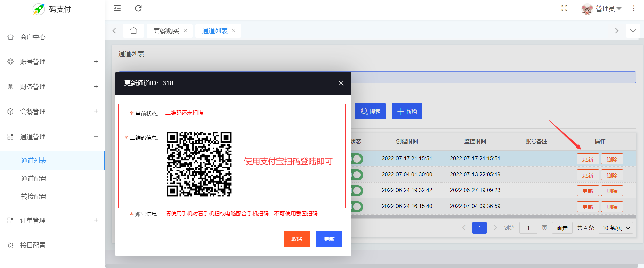Expand 账号管理 with plus sign

(96, 61)
